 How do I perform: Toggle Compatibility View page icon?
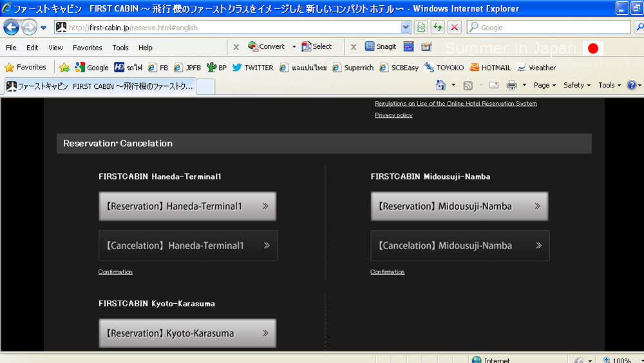[421, 28]
